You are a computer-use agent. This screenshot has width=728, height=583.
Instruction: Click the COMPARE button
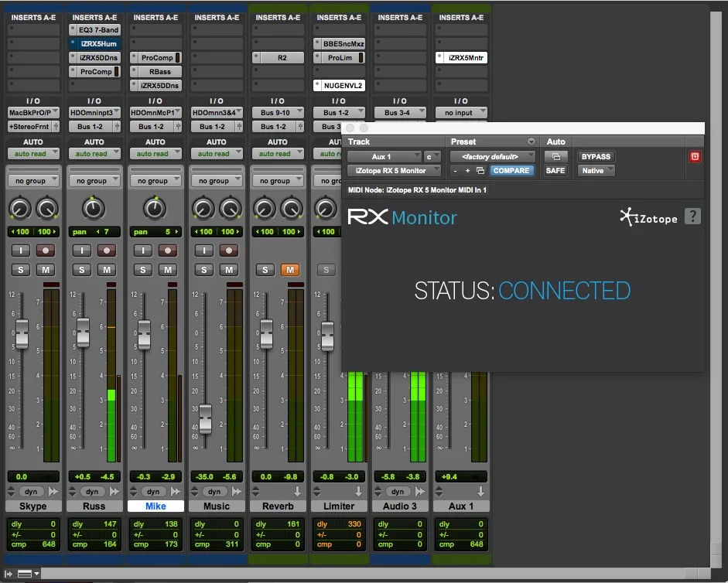click(511, 171)
